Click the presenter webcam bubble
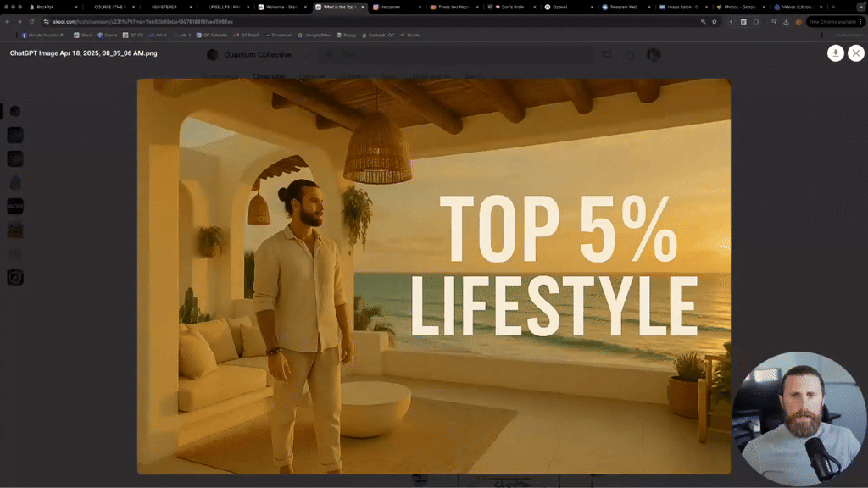 tap(798, 419)
